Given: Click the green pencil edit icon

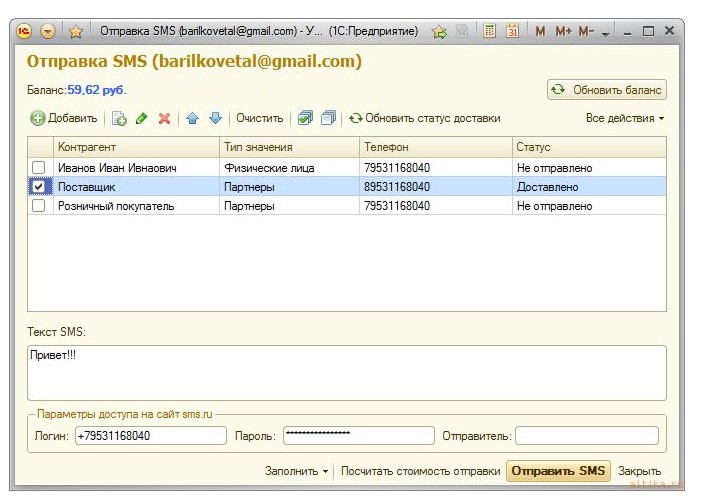Looking at the screenshot, I should 141,118.
